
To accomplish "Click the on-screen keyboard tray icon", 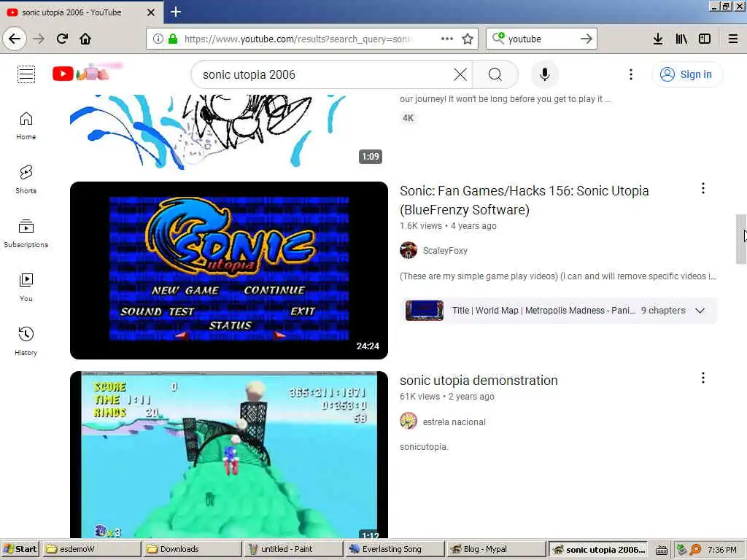I will pyautogui.click(x=661, y=550).
